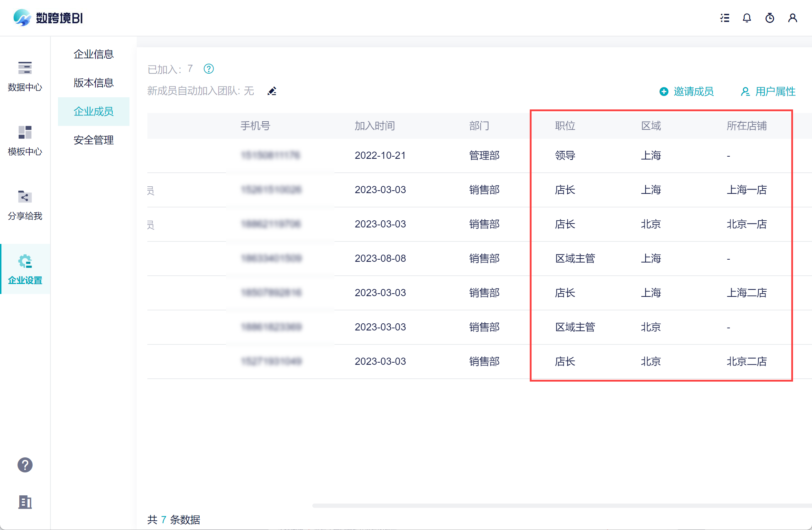Switch to 版本信息 menu item

point(94,83)
